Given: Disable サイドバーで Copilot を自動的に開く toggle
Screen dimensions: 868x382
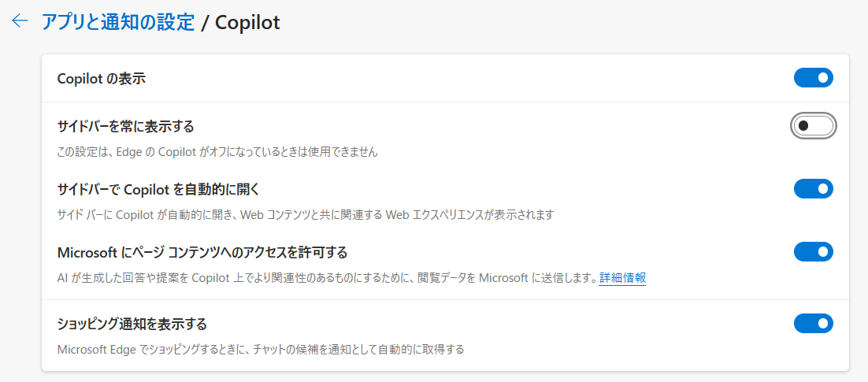Looking at the screenshot, I should coord(813,189).
